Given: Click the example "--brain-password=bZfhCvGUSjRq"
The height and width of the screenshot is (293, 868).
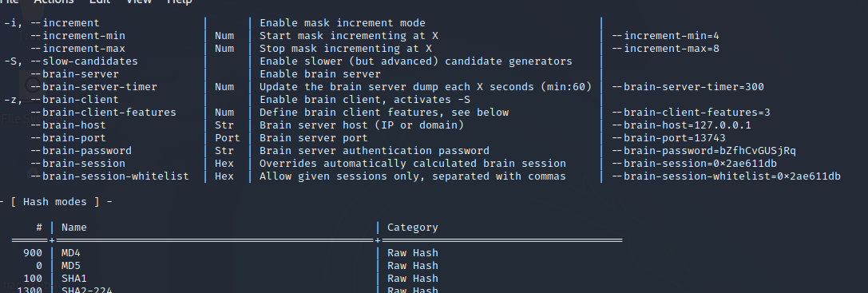Looking at the screenshot, I should coord(704,151).
